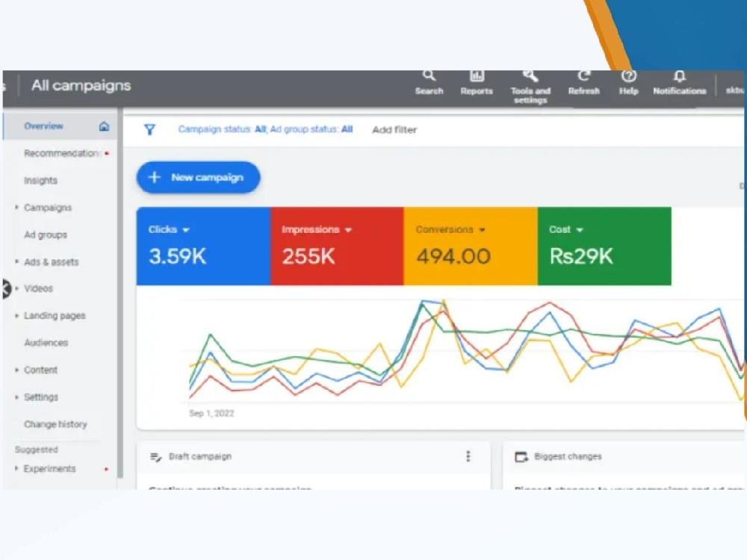Open Draft campaign three-dot menu

pyautogui.click(x=468, y=456)
